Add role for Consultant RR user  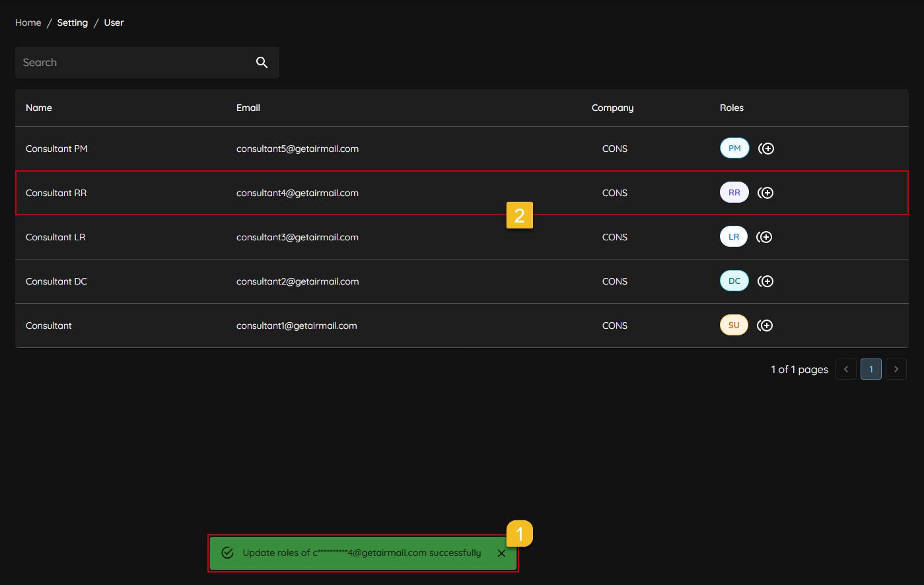tap(765, 193)
